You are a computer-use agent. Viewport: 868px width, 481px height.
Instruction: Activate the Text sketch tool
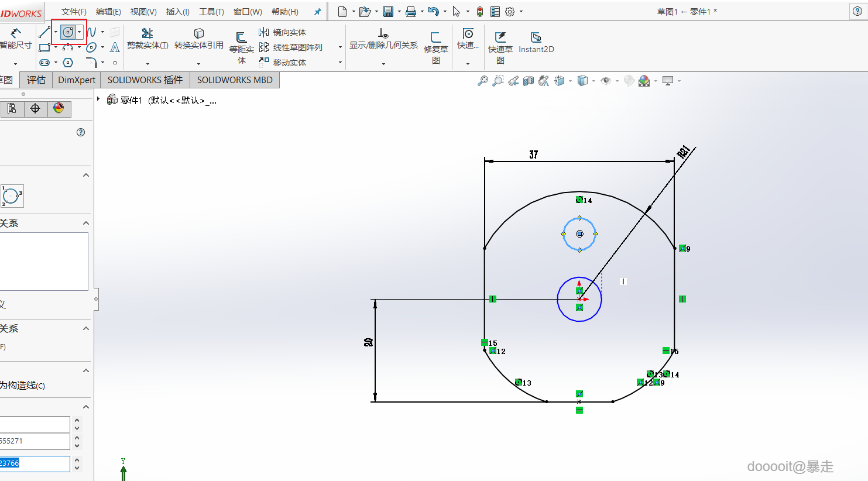point(115,47)
